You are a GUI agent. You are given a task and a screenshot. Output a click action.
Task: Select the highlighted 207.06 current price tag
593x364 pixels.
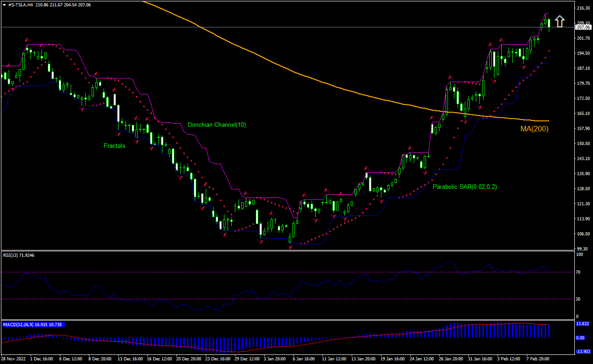point(583,27)
